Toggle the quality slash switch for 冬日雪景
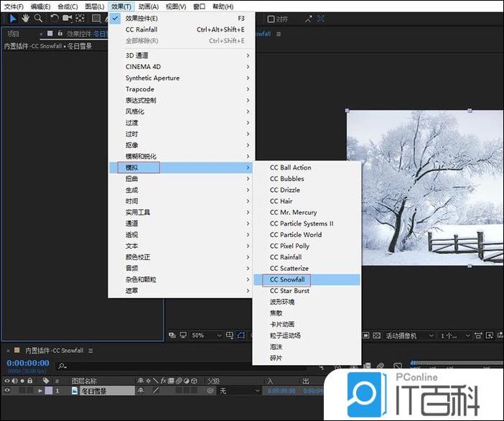Image resolution: width=504 pixels, height=421 pixels. 156,390
